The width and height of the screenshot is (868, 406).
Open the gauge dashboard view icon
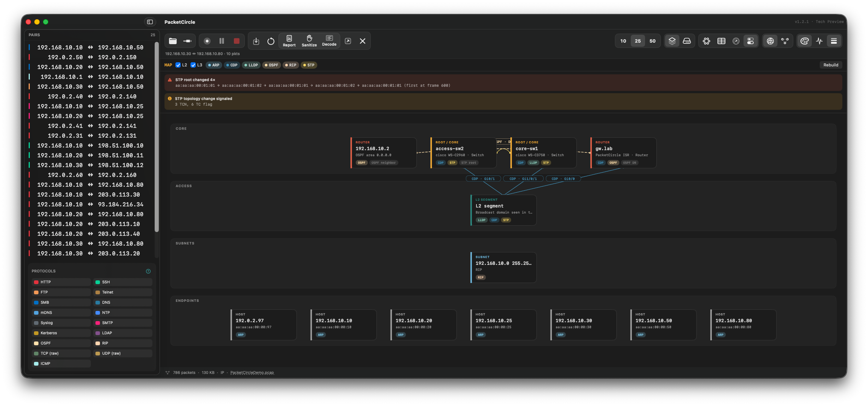click(736, 41)
